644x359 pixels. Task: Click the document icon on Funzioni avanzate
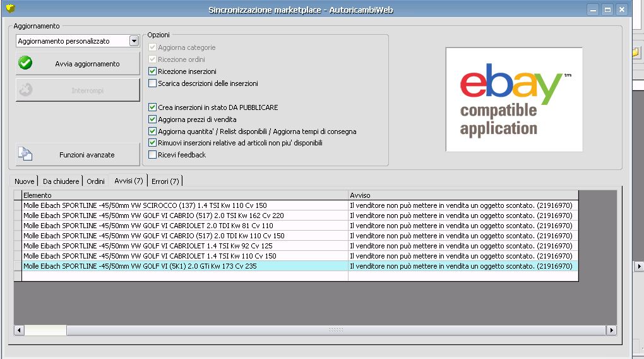coord(25,154)
